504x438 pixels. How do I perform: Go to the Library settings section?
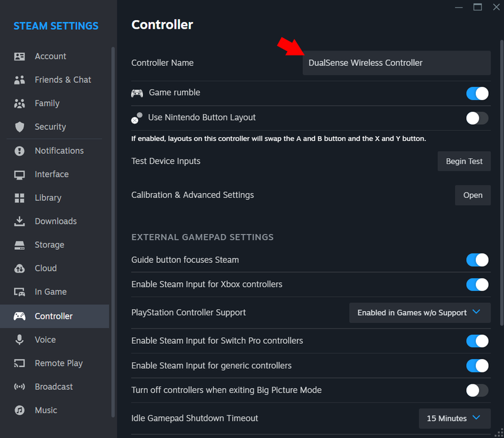point(48,198)
